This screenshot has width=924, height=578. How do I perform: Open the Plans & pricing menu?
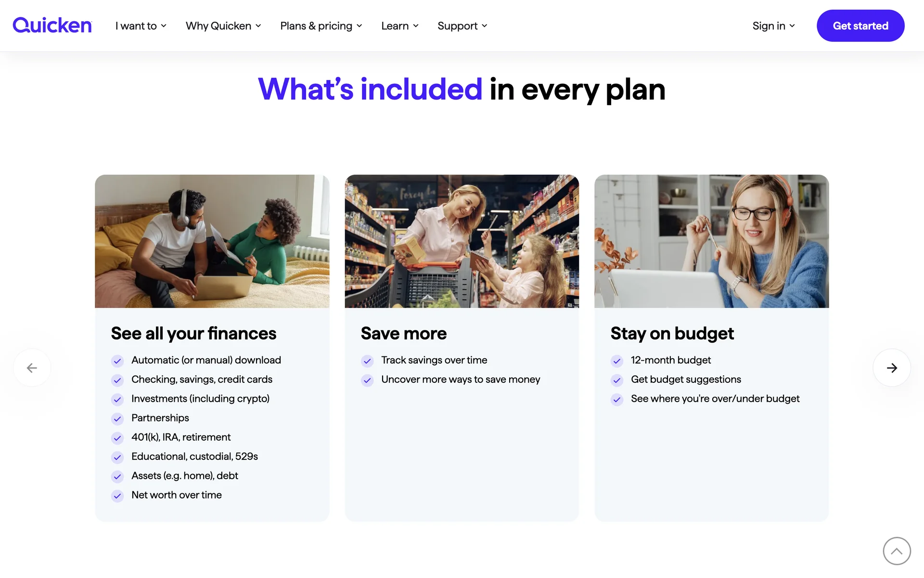[x=321, y=26]
